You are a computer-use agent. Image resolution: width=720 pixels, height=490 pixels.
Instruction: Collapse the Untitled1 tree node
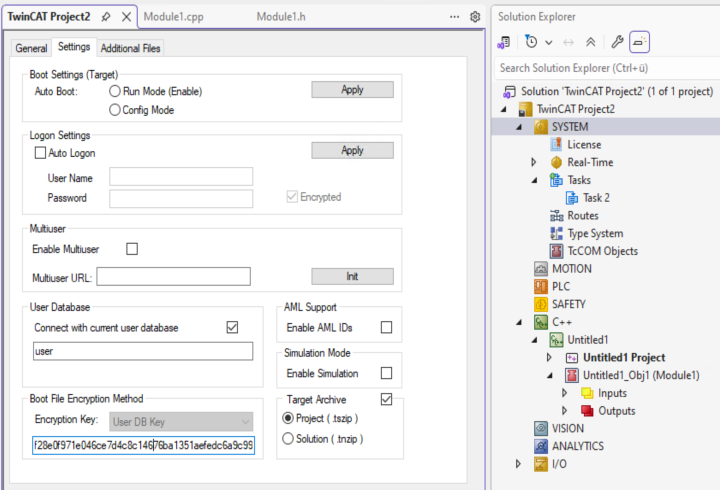[534, 340]
